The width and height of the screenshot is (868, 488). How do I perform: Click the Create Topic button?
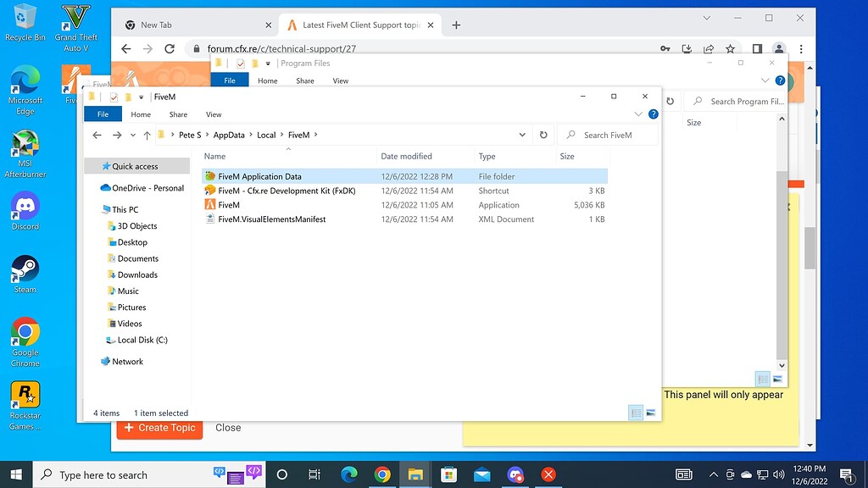(x=159, y=428)
